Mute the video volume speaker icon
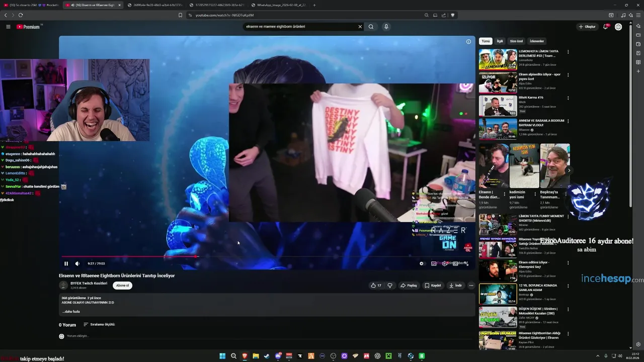 tap(77, 263)
